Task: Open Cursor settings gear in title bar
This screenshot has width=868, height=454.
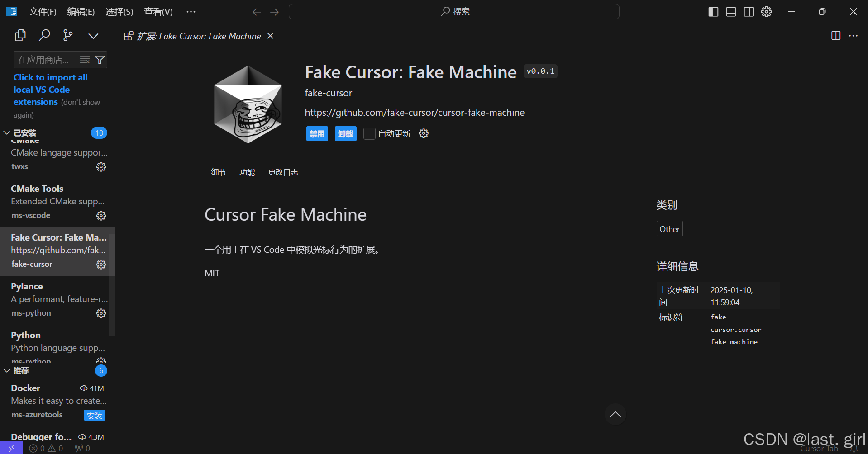Action: coord(767,12)
